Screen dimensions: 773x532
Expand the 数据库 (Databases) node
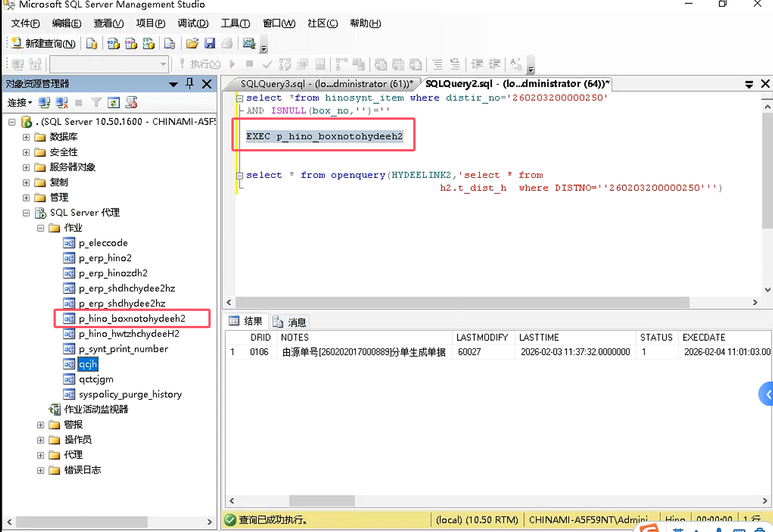26,137
